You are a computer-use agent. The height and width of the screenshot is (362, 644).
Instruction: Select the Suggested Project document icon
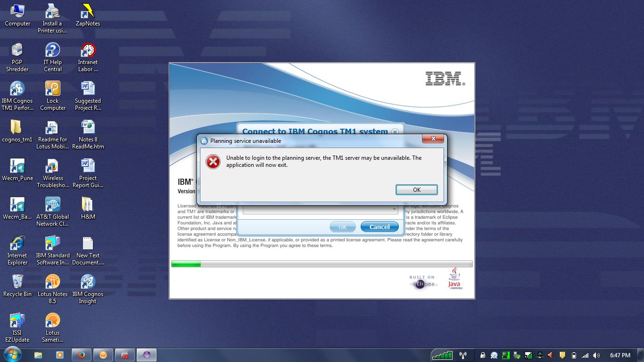pyautogui.click(x=88, y=96)
